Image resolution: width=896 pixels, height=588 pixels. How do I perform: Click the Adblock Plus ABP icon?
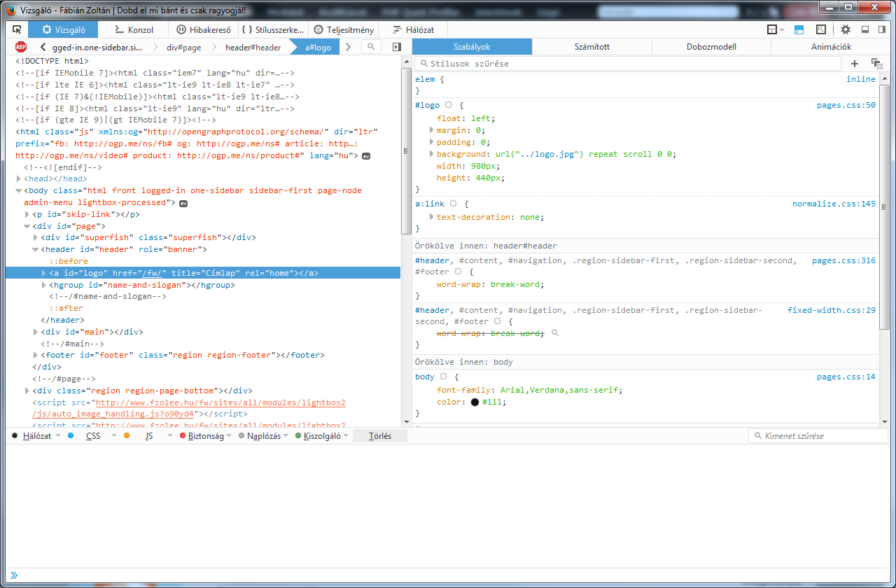[x=21, y=47]
